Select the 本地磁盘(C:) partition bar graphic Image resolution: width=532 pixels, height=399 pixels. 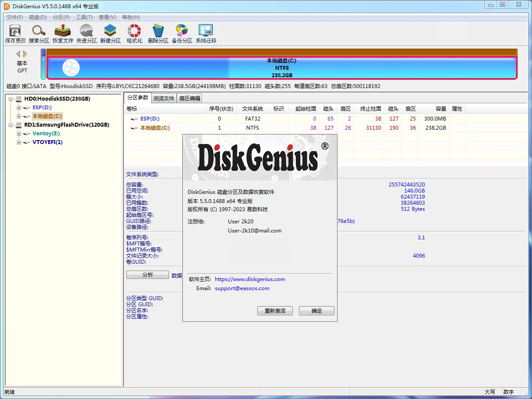pos(282,68)
